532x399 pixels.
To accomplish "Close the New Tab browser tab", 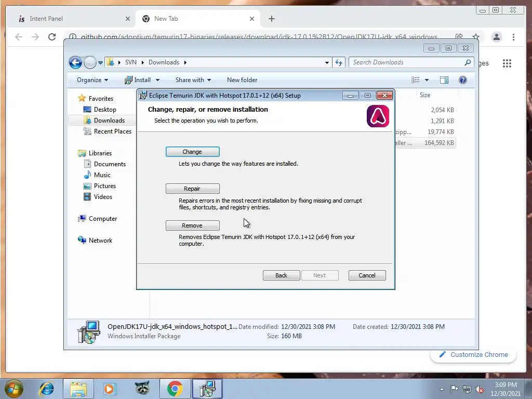I will tap(252, 19).
